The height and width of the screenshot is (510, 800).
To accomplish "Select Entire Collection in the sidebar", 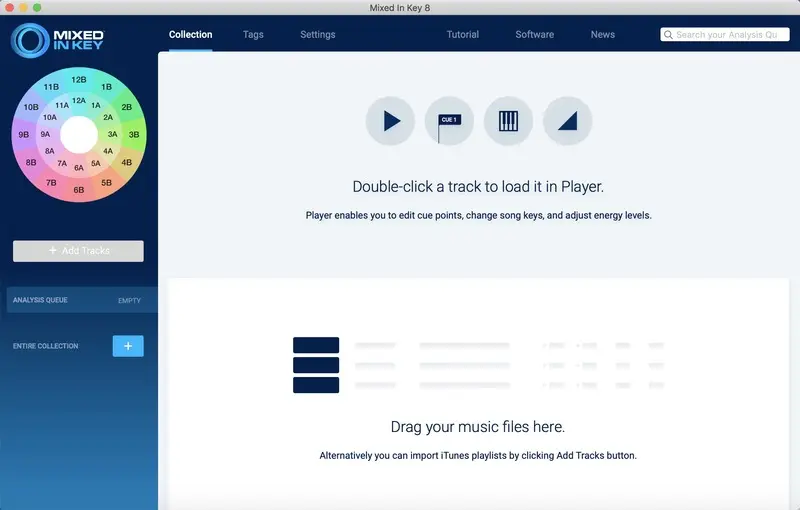I will (45, 346).
